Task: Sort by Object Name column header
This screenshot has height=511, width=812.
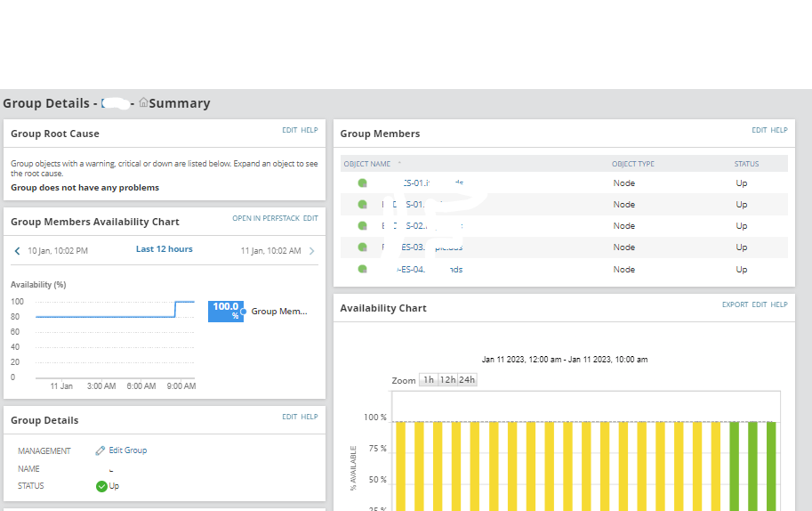Action: point(366,164)
